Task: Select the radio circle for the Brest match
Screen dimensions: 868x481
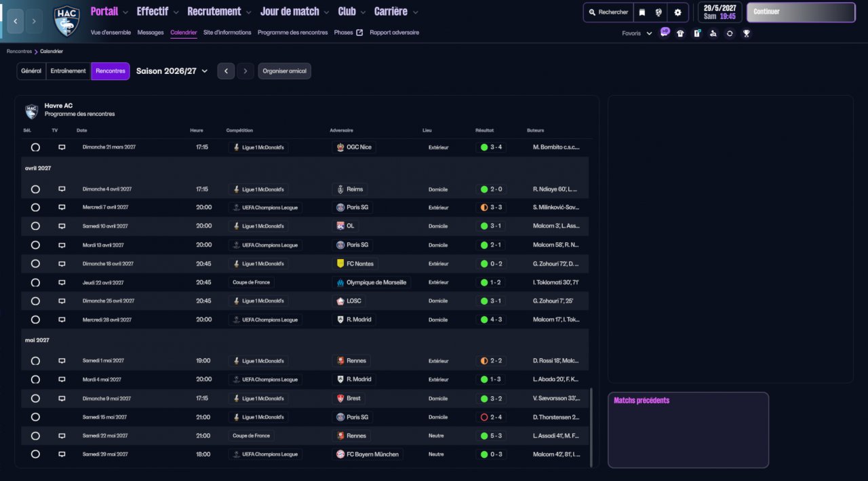Action: tap(35, 398)
